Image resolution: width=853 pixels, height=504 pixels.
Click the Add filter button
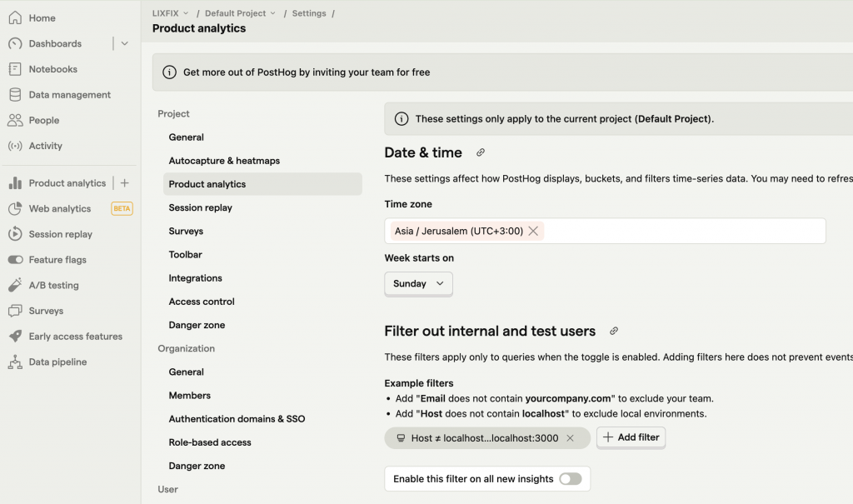click(x=631, y=437)
